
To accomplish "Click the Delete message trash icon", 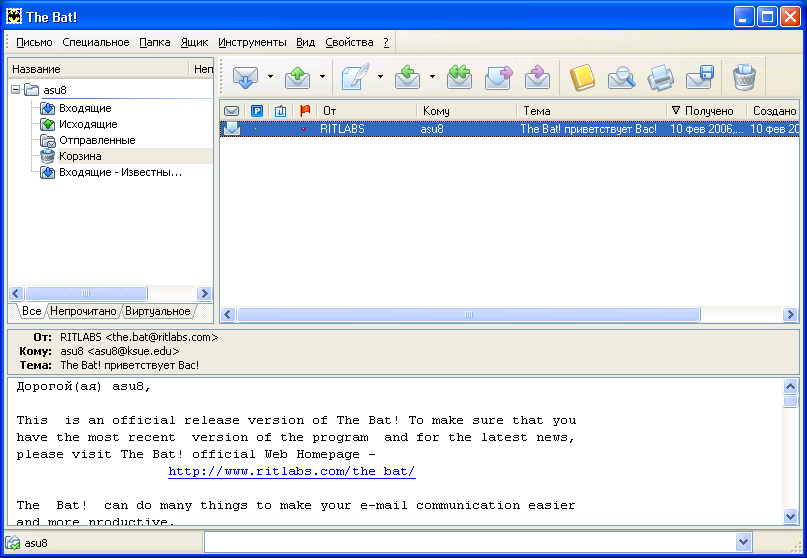I will [x=744, y=77].
